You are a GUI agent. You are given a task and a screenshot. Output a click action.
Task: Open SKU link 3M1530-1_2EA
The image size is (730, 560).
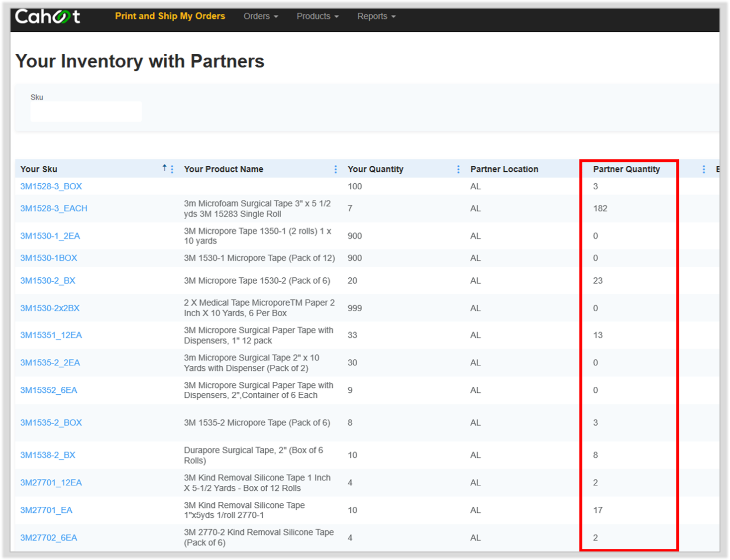(x=50, y=236)
